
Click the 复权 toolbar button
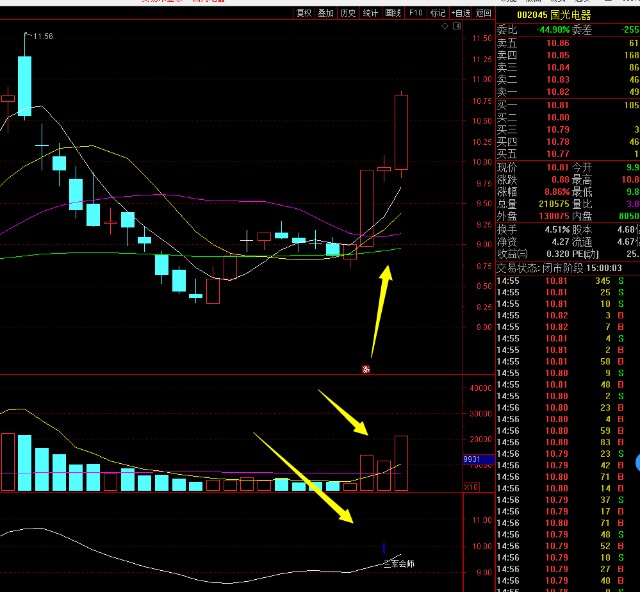304,13
